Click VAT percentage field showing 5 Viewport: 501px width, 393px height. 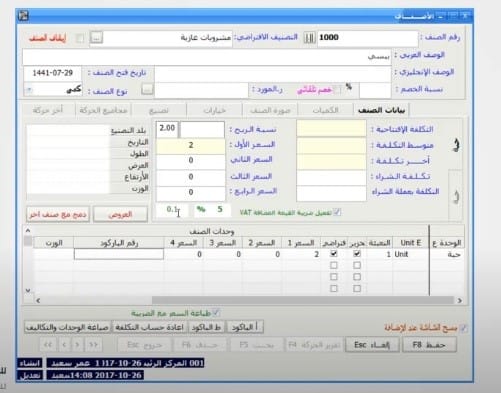(212, 210)
